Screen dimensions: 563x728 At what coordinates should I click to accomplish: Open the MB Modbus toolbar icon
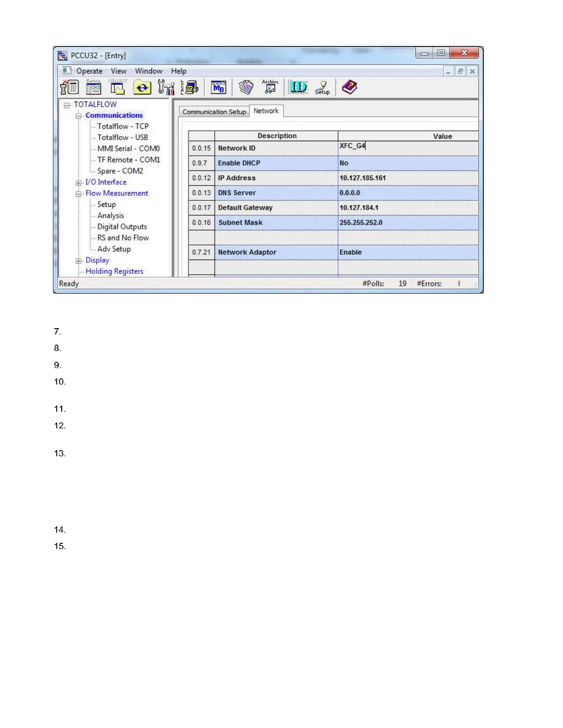(x=218, y=87)
